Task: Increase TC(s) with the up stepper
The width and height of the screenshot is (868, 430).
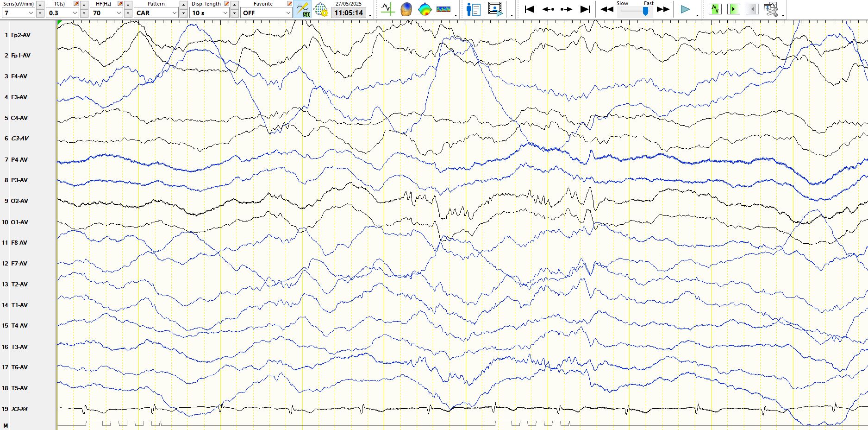Action: point(84,4)
